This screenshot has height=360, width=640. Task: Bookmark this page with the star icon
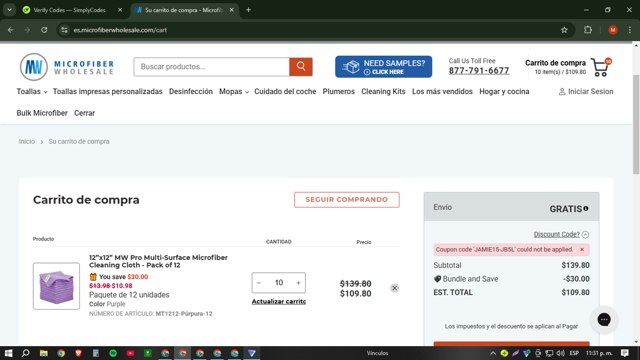pos(564,30)
